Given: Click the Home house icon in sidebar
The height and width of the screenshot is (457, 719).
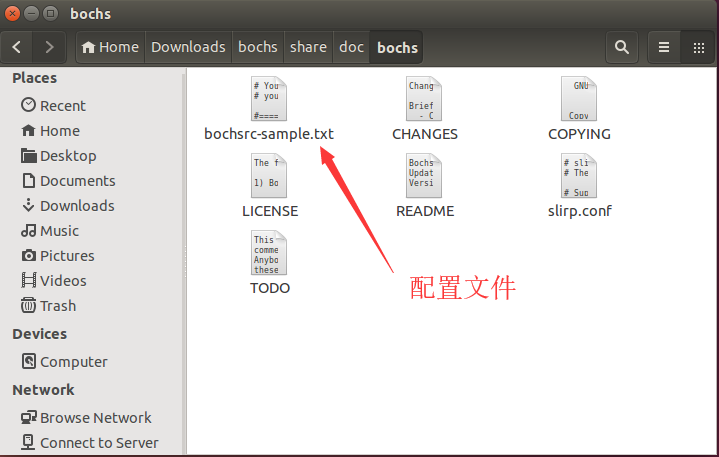Looking at the screenshot, I should [x=28, y=131].
